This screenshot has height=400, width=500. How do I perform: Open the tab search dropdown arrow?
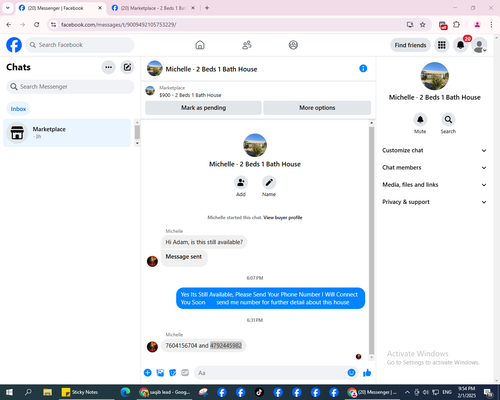pyautogui.click(x=7, y=8)
